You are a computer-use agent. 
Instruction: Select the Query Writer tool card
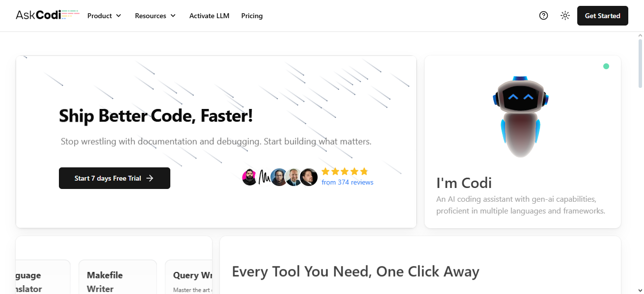[x=188, y=277]
